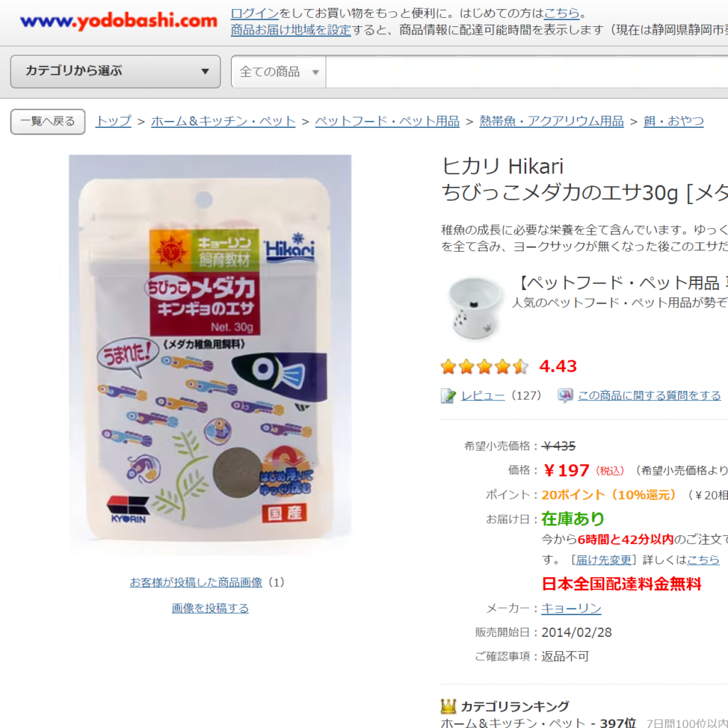Open ペットフード・ペット用品 breadcrumb
Viewport: 728px width, 728px height.
coord(387,121)
